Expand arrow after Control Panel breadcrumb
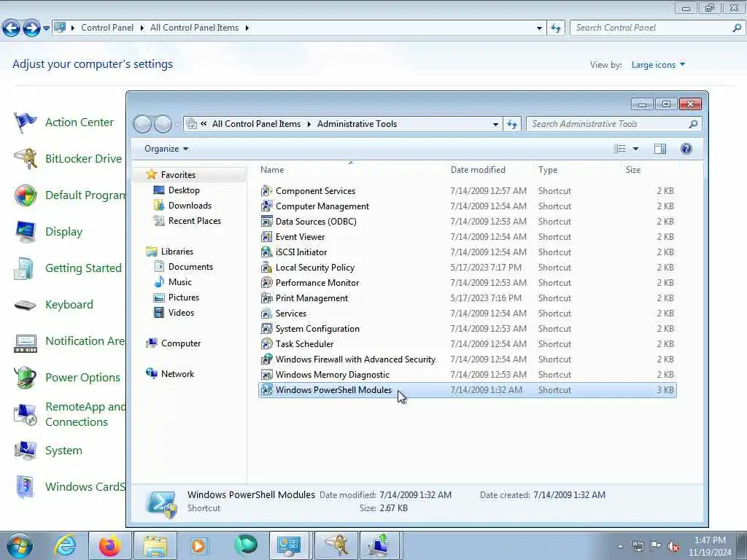Viewport: 747px width, 560px height. pyautogui.click(x=142, y=28)
